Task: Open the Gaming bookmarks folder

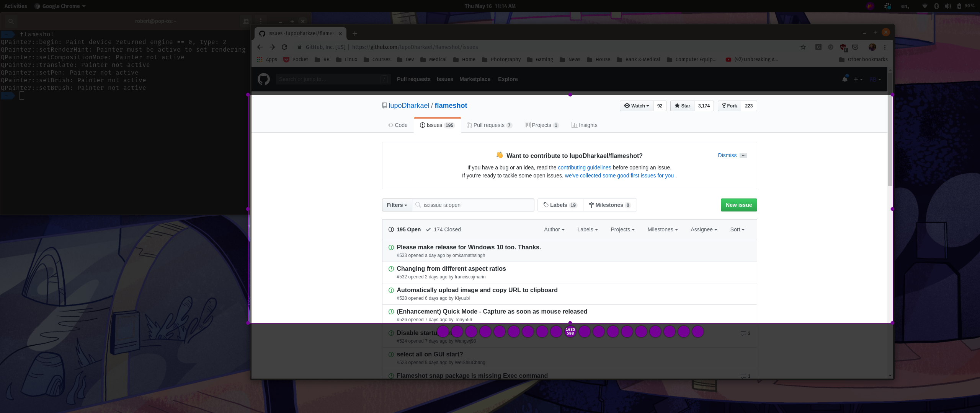Action: (x=540, y=59)
